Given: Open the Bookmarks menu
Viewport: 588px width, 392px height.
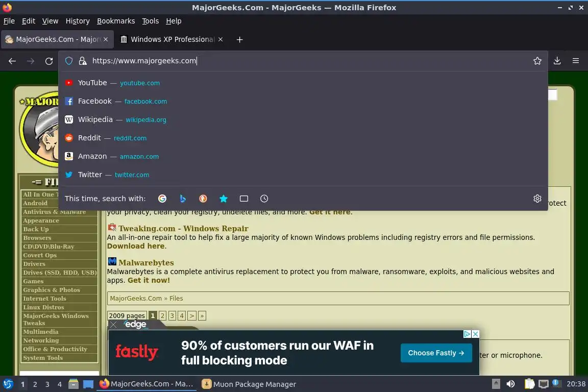Looking at the screenshot, I should point(116,21).
